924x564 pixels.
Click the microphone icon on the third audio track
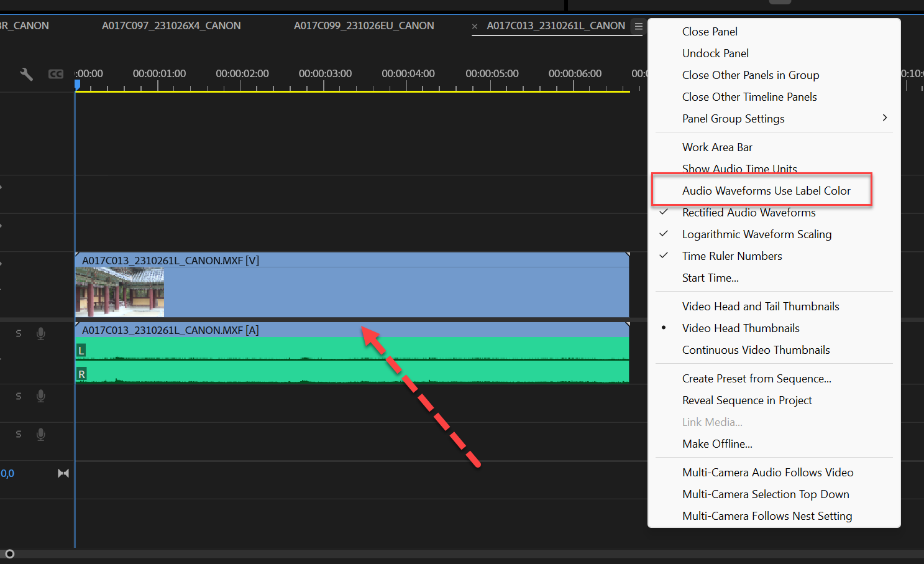[40, 434]
